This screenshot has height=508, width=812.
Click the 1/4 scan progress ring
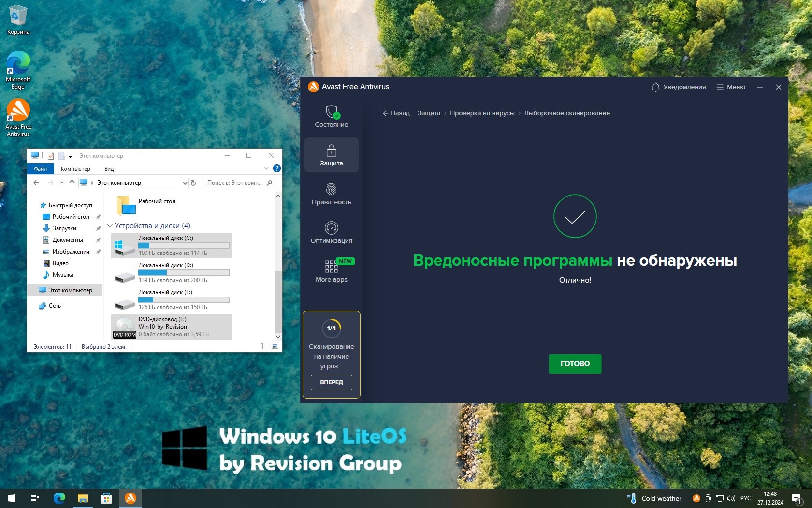click(332, 329)
